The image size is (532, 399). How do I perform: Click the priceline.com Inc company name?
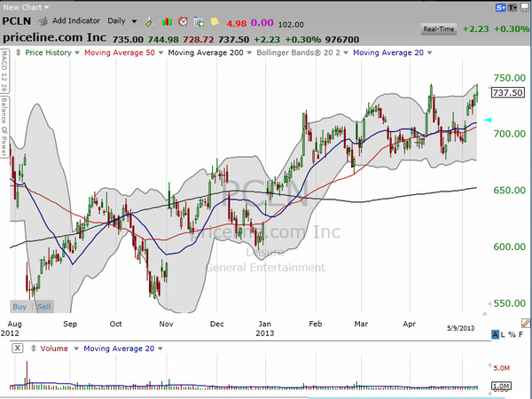[55, 37]
